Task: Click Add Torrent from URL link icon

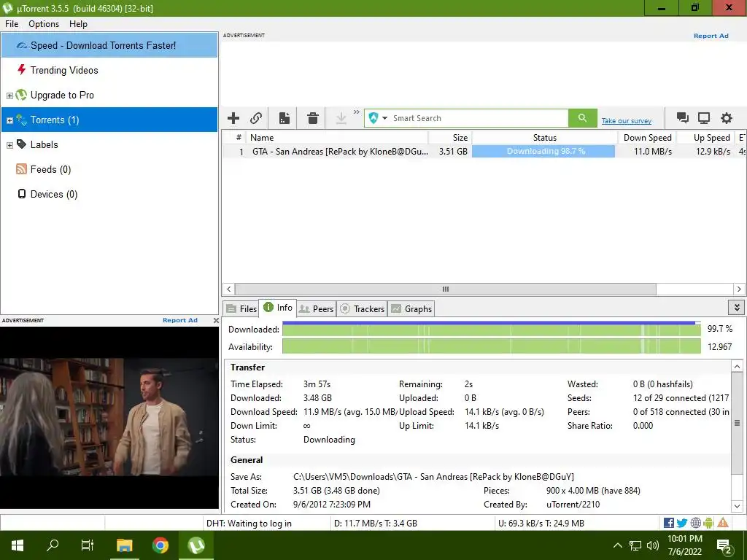Action: pyautogui.click(x=256, y=118)
